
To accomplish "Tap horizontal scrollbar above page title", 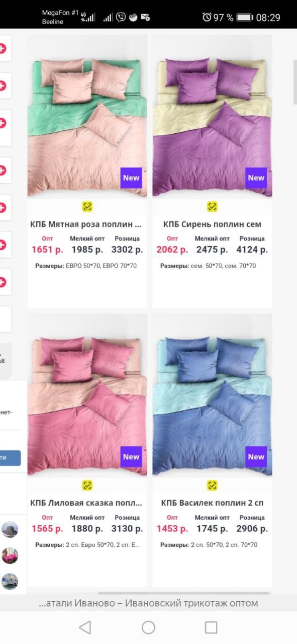I will click(x=183, y=593).
